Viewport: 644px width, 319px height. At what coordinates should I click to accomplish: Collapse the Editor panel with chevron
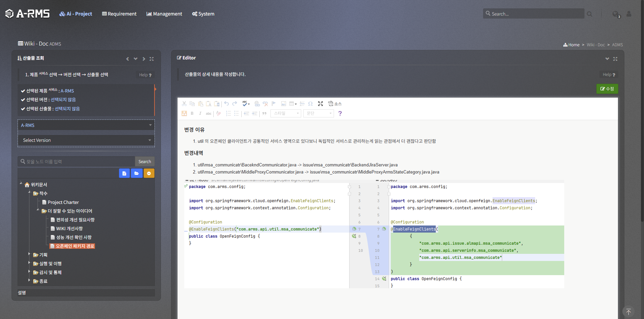(607, 59)
